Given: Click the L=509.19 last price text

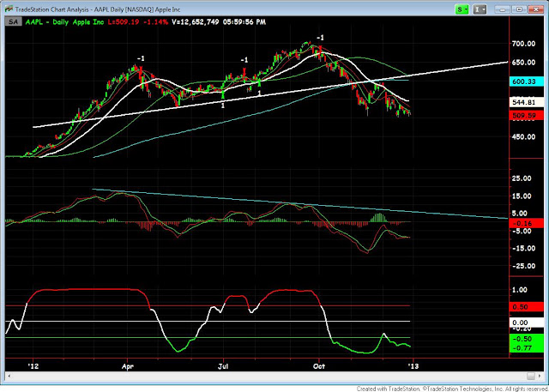Looking at the screenshot, I should click(x=123, y=22).
